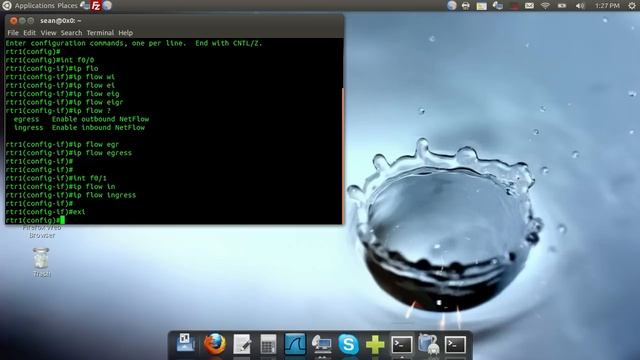Open the Terminal menu in menu bar

pyautogui.click(x=100, y=33)
